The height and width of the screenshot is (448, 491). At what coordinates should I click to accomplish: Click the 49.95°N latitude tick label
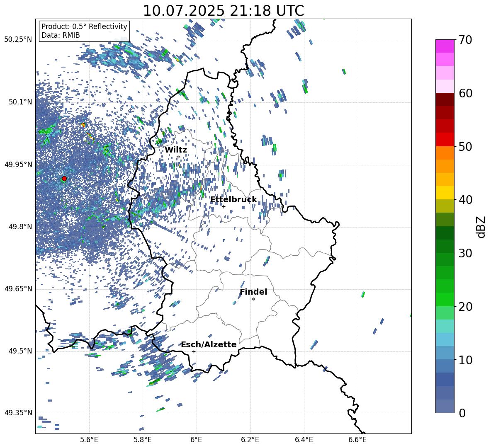click(x=18, y=164)
